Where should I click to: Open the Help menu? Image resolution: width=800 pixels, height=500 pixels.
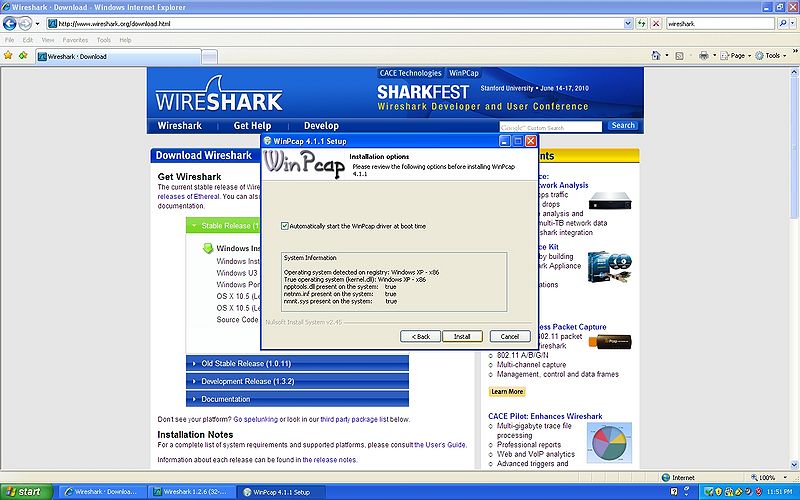[x=125, y=40]
